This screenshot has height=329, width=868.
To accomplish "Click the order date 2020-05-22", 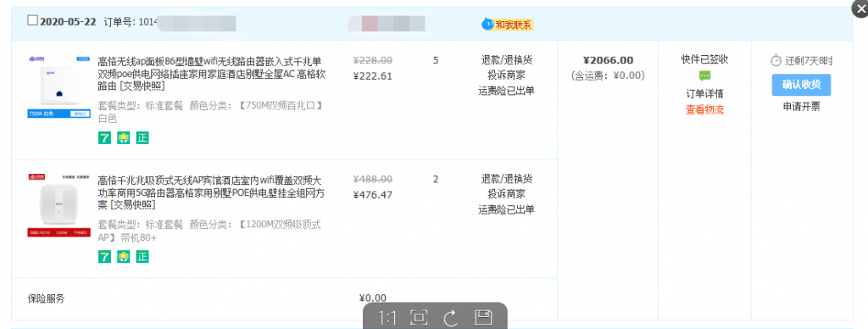I will (68, 21).
